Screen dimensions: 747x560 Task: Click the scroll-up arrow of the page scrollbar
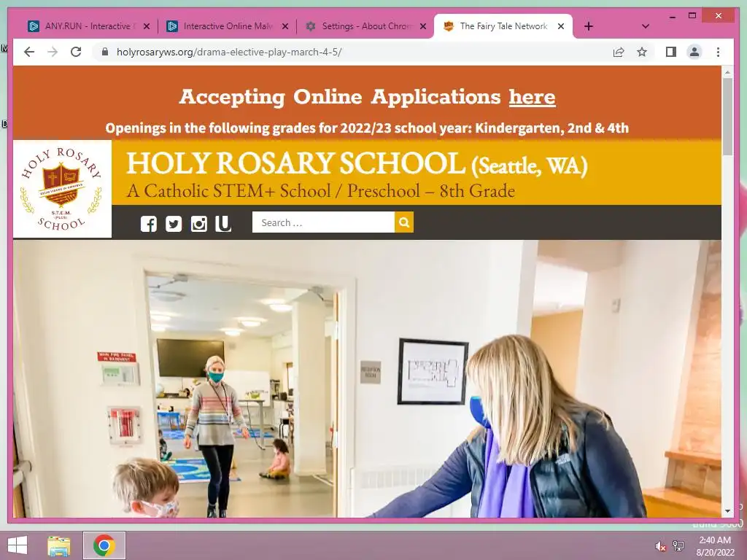(727, 72)
